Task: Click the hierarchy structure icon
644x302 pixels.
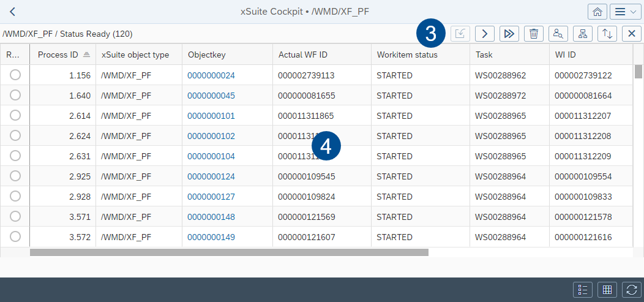Action: (x=582, y=34)
